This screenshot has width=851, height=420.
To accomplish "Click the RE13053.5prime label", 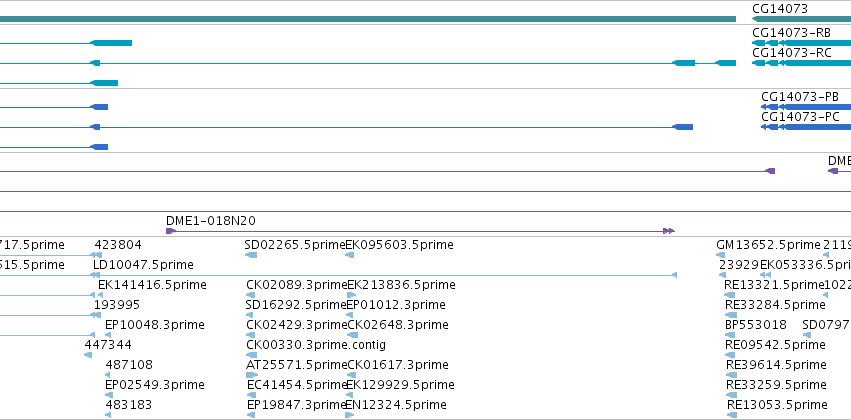I will point(777,405).
